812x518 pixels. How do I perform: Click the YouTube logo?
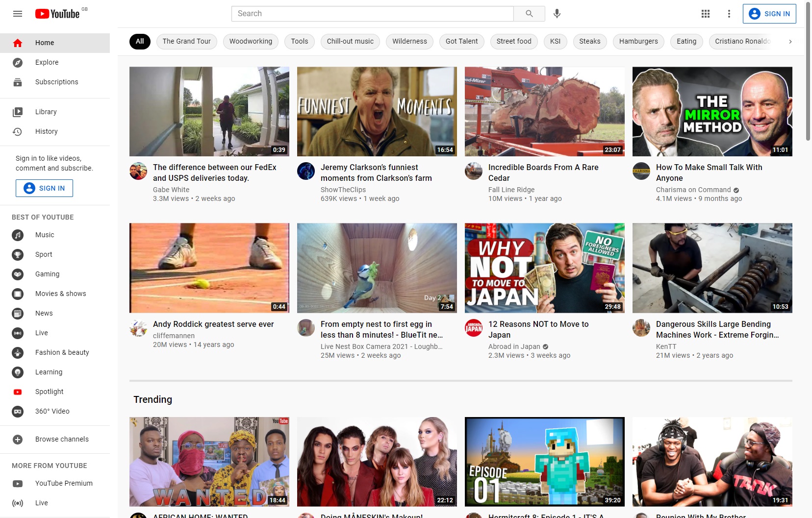click(57, 14)
